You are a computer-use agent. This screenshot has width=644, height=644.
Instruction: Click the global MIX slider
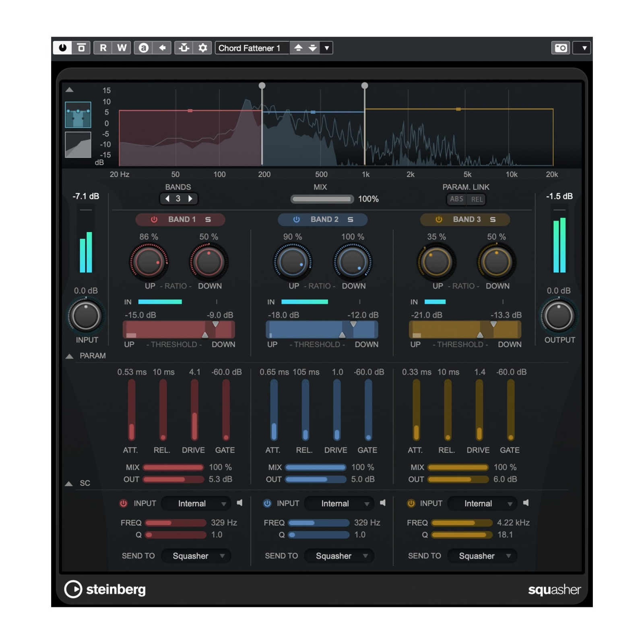(x=322, y=199)
